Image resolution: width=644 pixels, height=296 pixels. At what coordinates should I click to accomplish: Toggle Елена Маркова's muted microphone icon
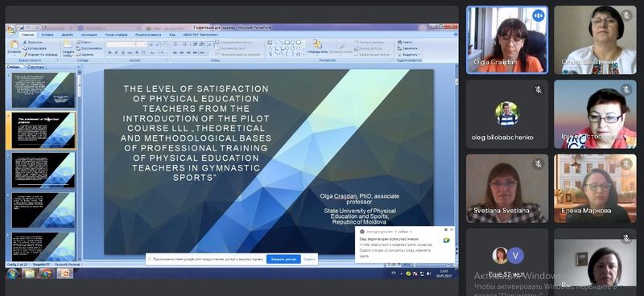coord(626,164)
